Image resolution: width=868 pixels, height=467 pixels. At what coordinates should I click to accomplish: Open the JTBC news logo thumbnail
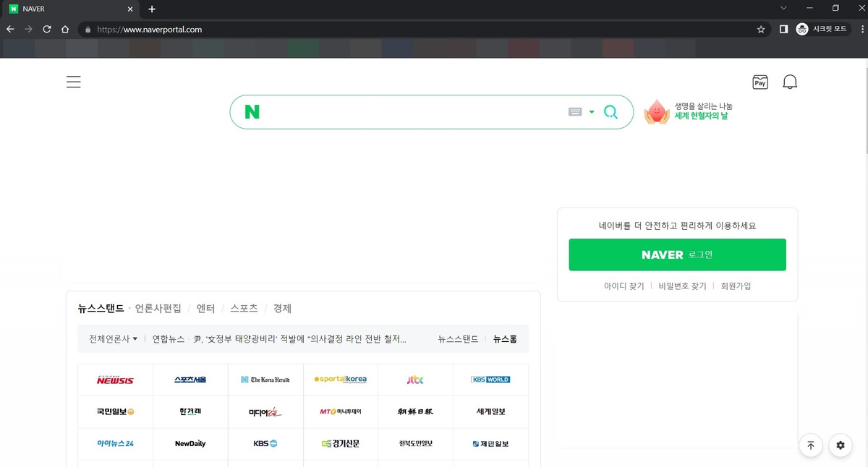click(x=415, y=380)
